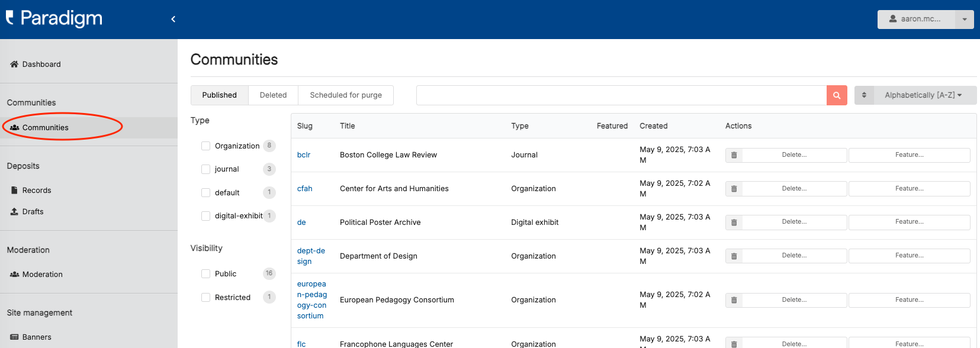Open the cfah community slug link
The width and height of the screenshot is (980, 348).
point(304,189)
